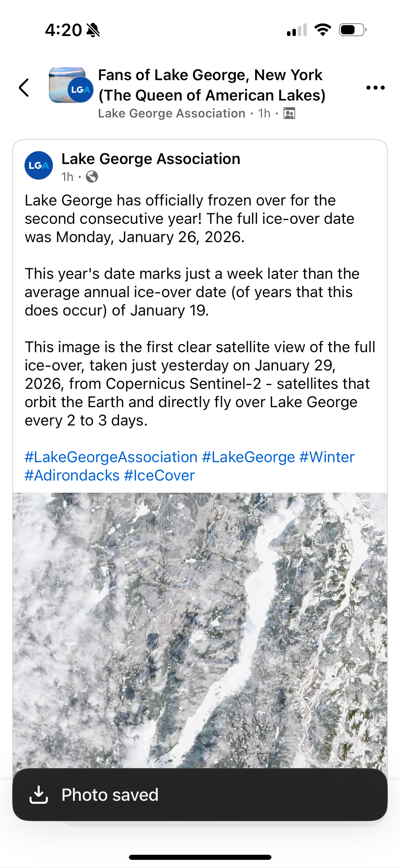This screenshot has height=868, width=400.
Task: Tap the download icon in saved toast
Action: (39, 795)
